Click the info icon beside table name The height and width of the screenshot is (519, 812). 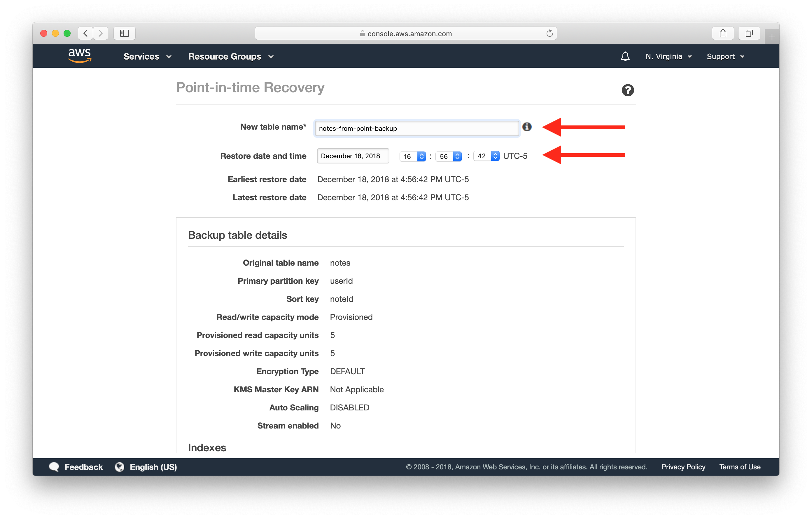click(527, 127)
